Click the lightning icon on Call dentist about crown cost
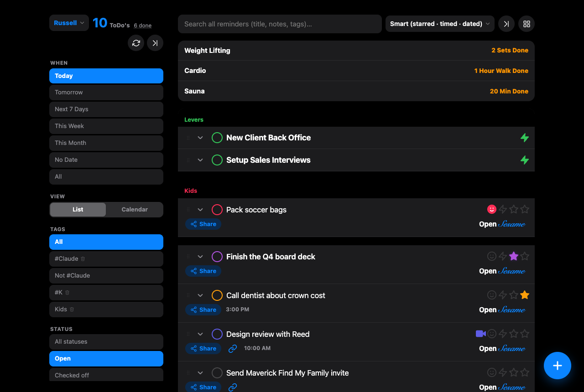The width and height of the screenshot is (584, 392). 503,295
